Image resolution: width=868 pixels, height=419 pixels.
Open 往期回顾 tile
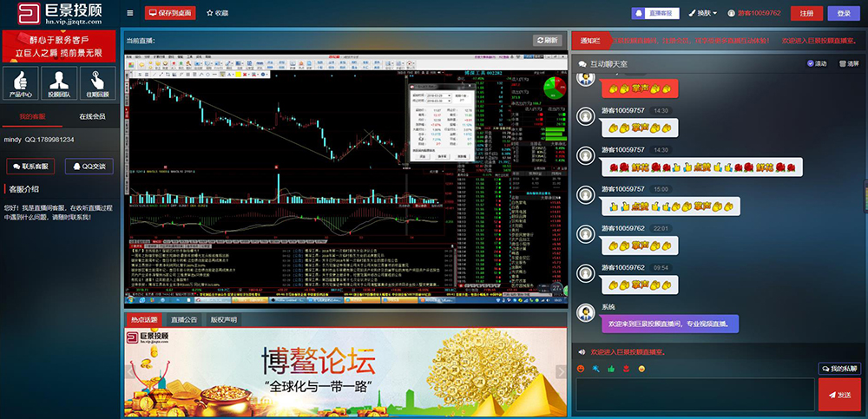tap(98, 83)
